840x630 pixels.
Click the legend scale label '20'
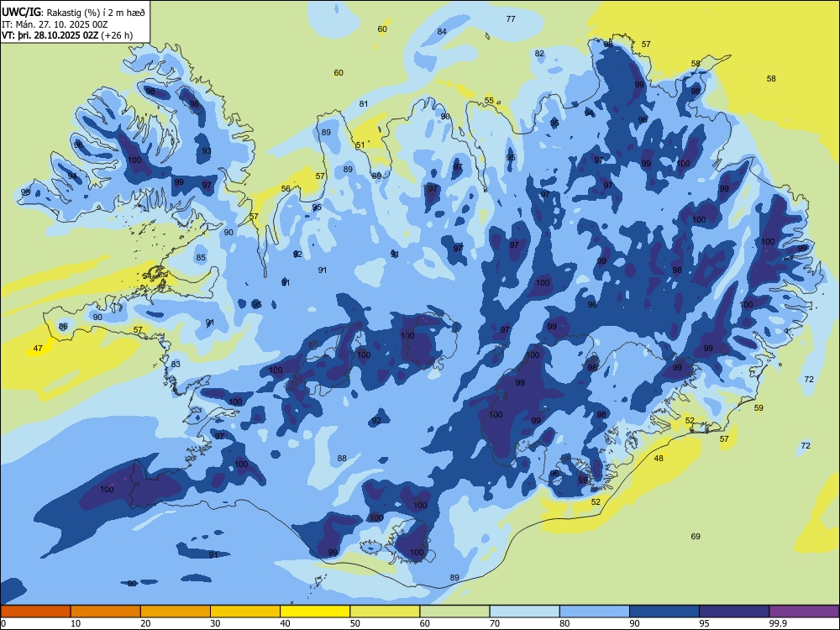(145, 623)
